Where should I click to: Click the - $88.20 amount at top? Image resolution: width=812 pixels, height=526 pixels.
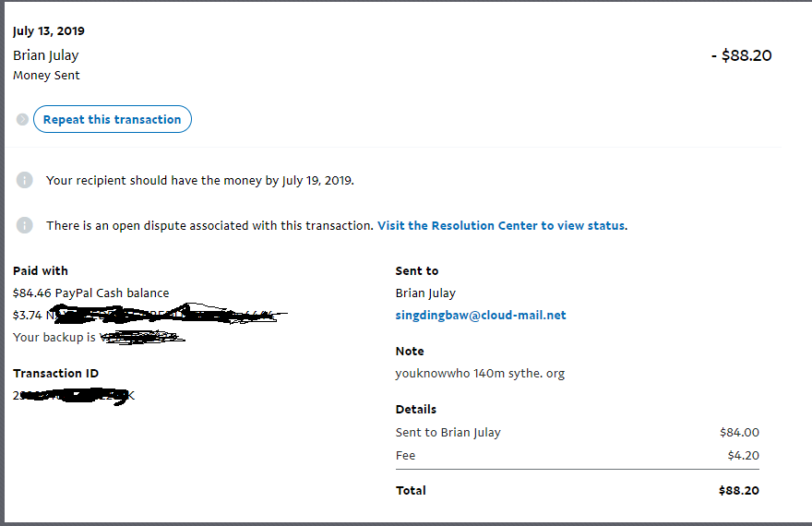coord(741,55)
